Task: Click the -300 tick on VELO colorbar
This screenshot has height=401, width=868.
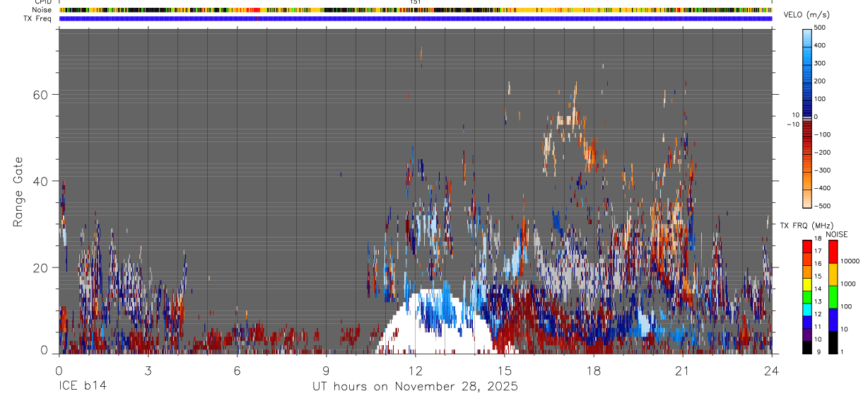Action: [x=821, y=170]
